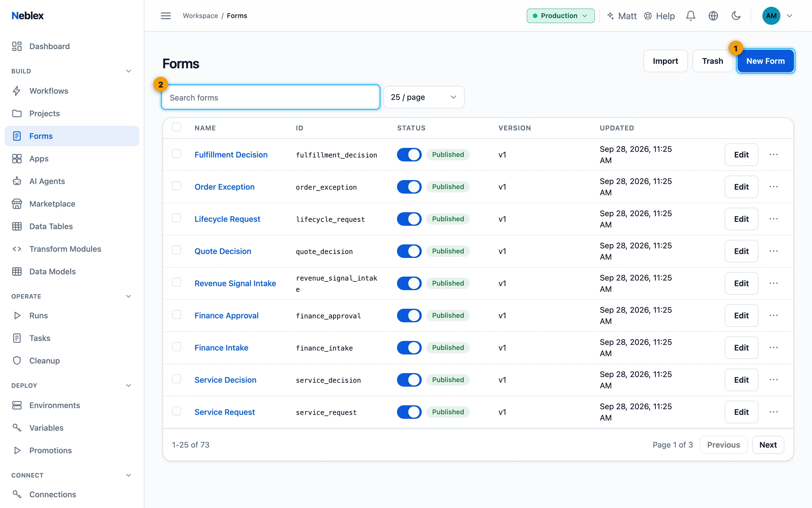Open Environments in the sidebar
This screenshot has height=508, width=812.
coord(72,405)
